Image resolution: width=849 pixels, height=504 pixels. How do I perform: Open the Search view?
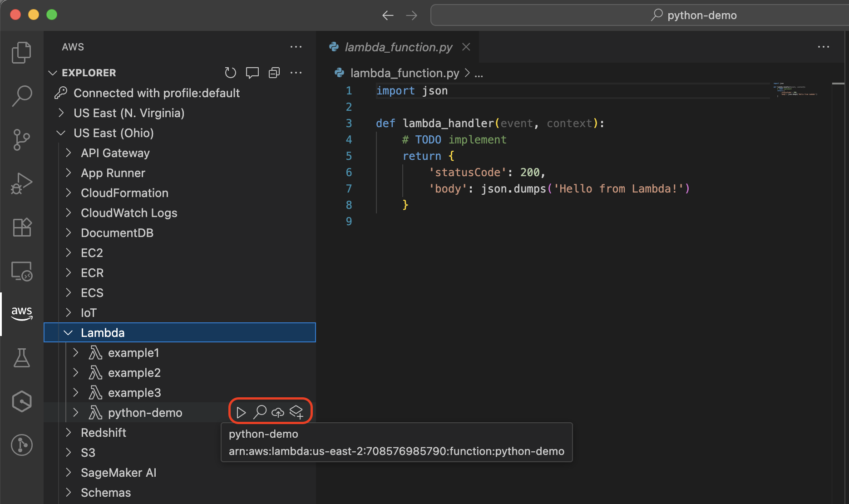21,96
